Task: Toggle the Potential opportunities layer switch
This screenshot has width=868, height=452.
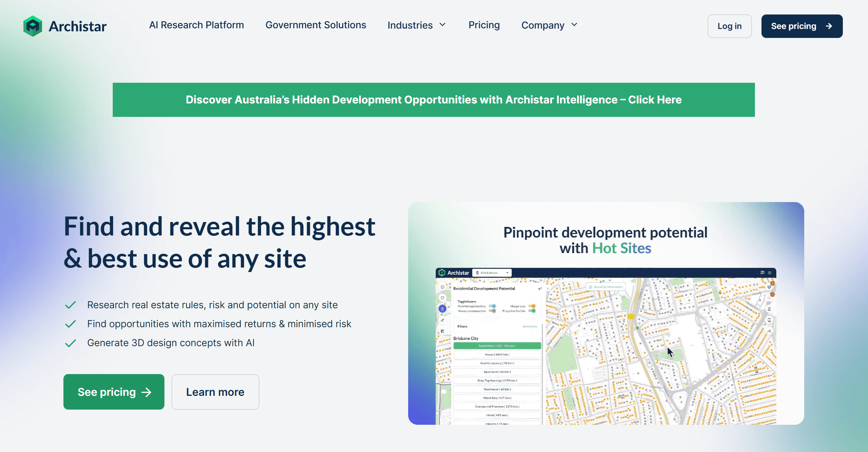Action: pos(492,306)
